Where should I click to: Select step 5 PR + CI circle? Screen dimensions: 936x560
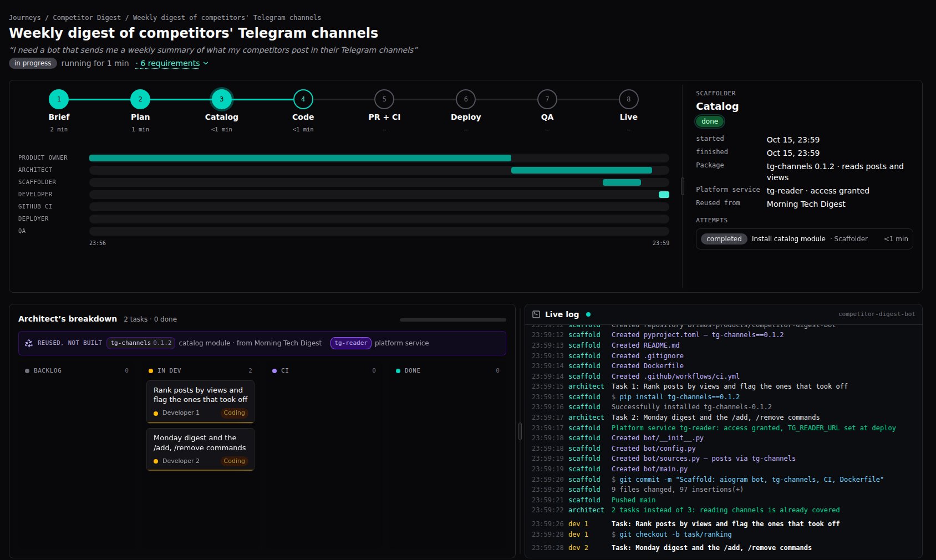coord(384,99)
